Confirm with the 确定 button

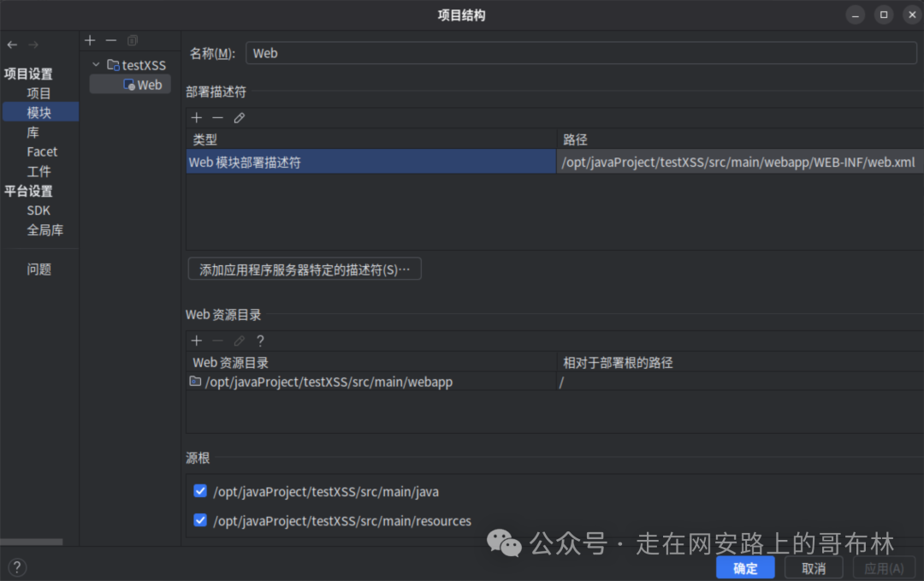click(x=745, y=568)
